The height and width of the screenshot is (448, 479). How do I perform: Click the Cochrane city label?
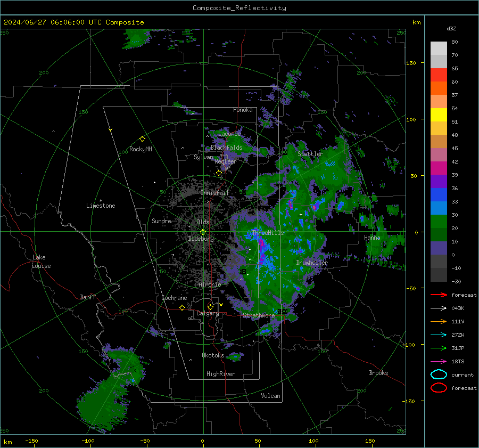click(x=174, y=298)
